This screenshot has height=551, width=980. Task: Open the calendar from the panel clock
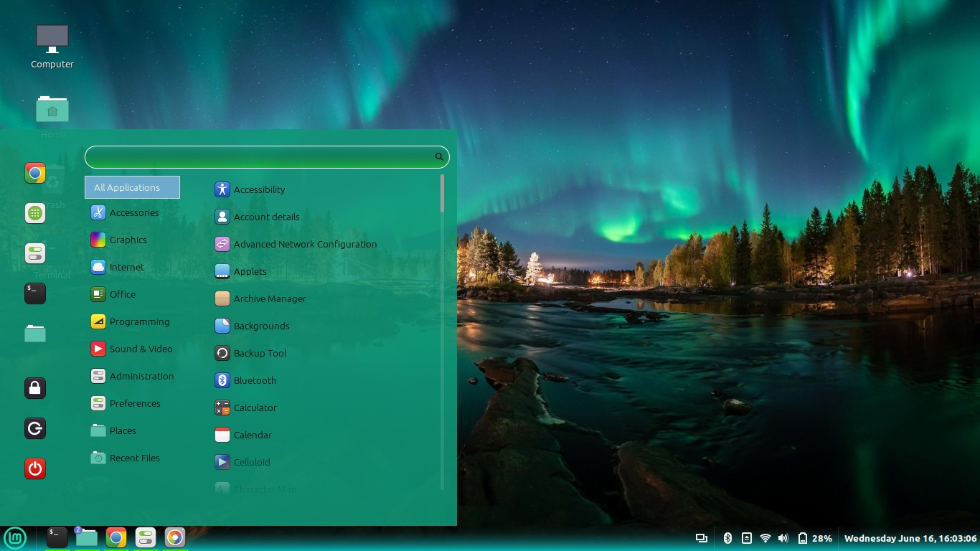point(910,538)
